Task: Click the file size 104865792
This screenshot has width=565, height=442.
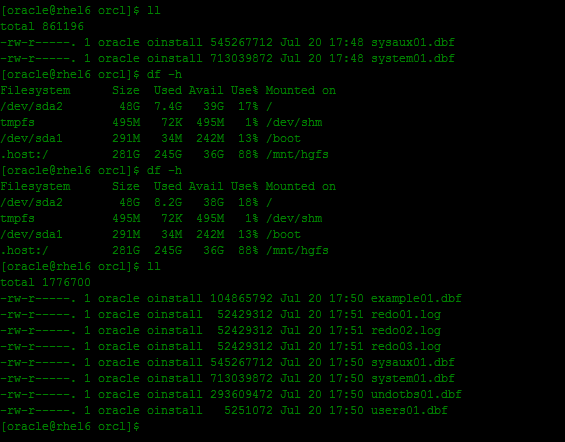Action: point(241,299)
